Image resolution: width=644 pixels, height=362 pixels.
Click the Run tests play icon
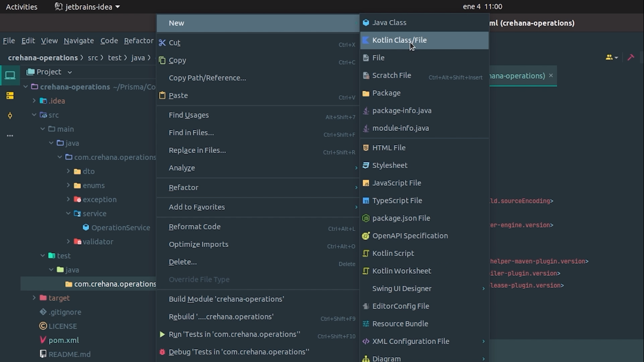click(x=162, y=334)
